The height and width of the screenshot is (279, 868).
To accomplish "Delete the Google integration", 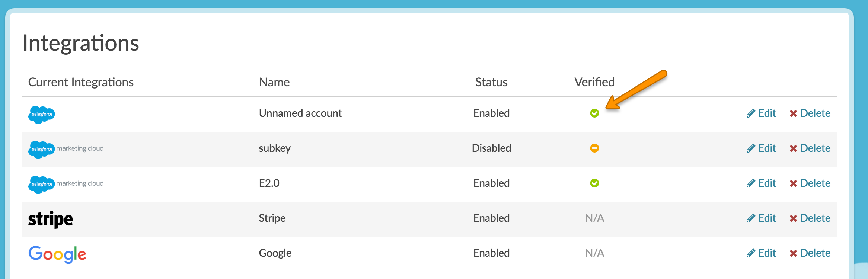I will pos(810,253).
